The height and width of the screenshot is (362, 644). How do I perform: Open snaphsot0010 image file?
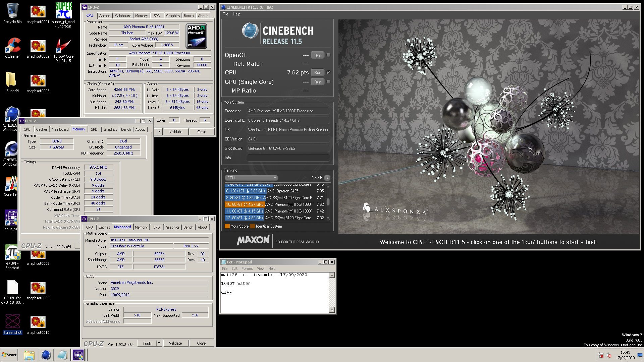point(38,324)
